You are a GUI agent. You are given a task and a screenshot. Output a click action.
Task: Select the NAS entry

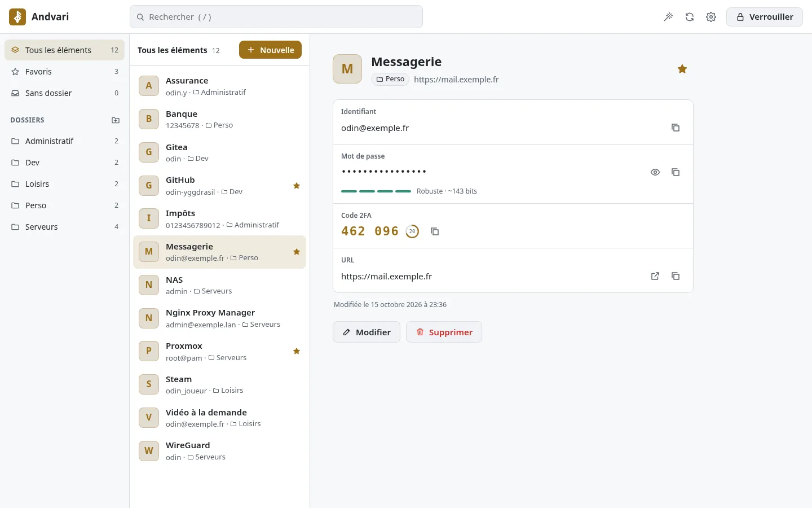tap(220, 285)
